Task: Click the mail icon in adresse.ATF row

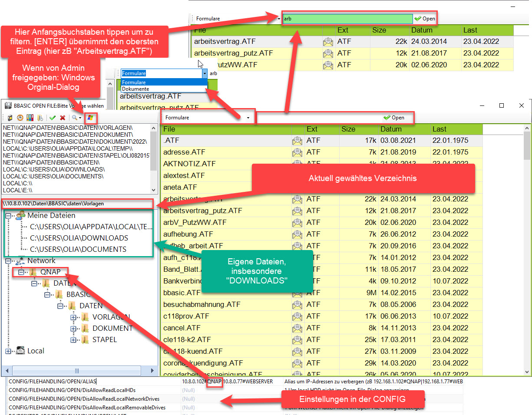Action: coord(297,152)
